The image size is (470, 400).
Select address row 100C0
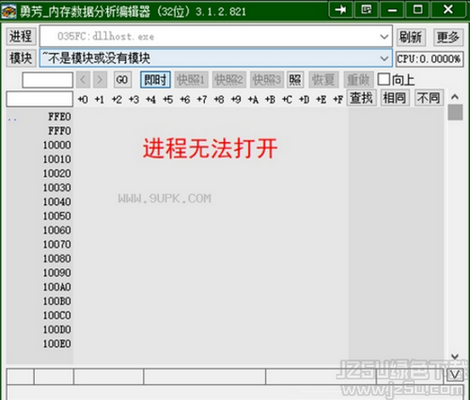pos(57,315)
